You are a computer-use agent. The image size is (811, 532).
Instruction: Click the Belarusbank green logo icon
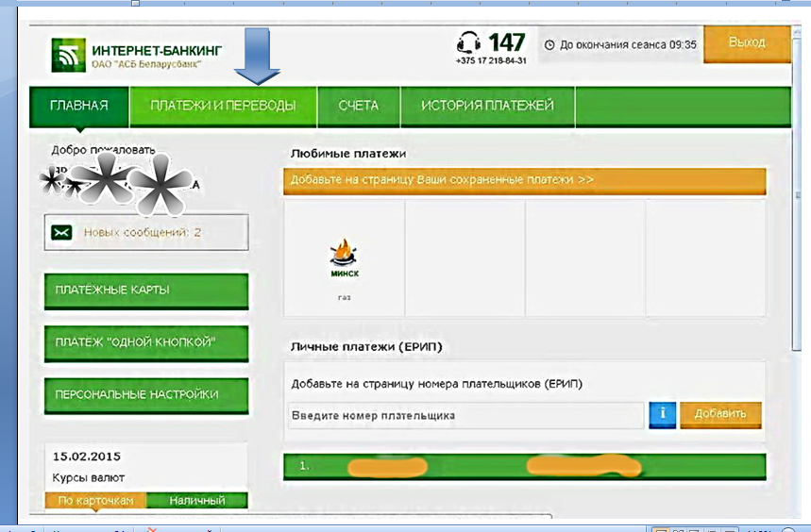coord(69,56)
